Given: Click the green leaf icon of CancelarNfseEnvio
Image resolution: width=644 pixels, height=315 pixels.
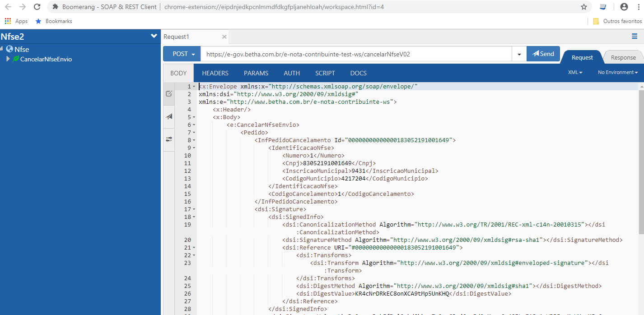Looking at the screenshot, I should pos(16,59).
